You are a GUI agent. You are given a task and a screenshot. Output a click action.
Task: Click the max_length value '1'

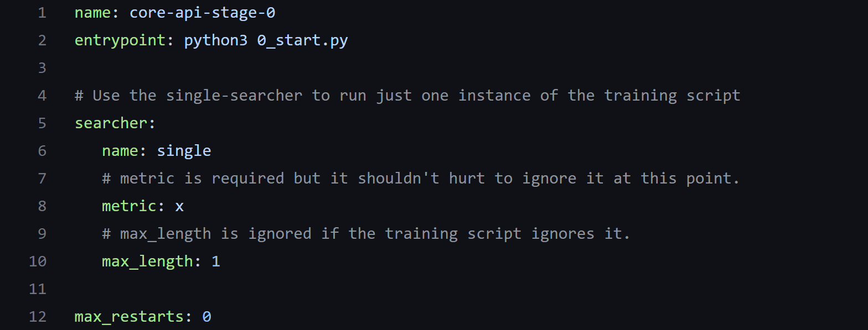pyautogui.click(x=216, y=261)
